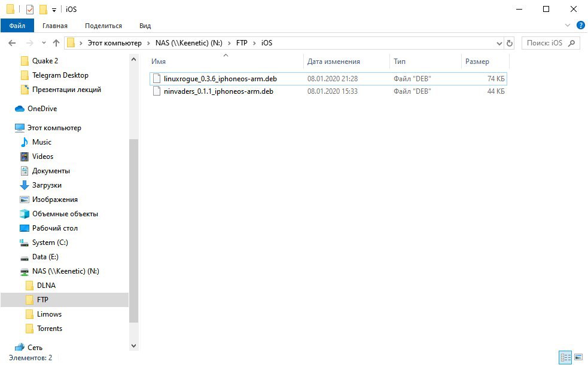This screenshot has height=365, width=588.
Task: Select Этот компьютер in address breadcrumb
Action: pos(114,43)
